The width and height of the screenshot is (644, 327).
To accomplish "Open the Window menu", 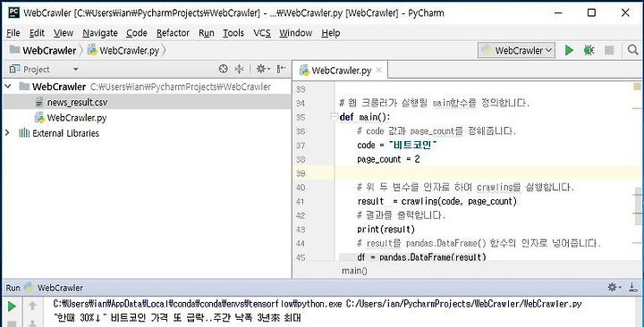I will (295, 33).
